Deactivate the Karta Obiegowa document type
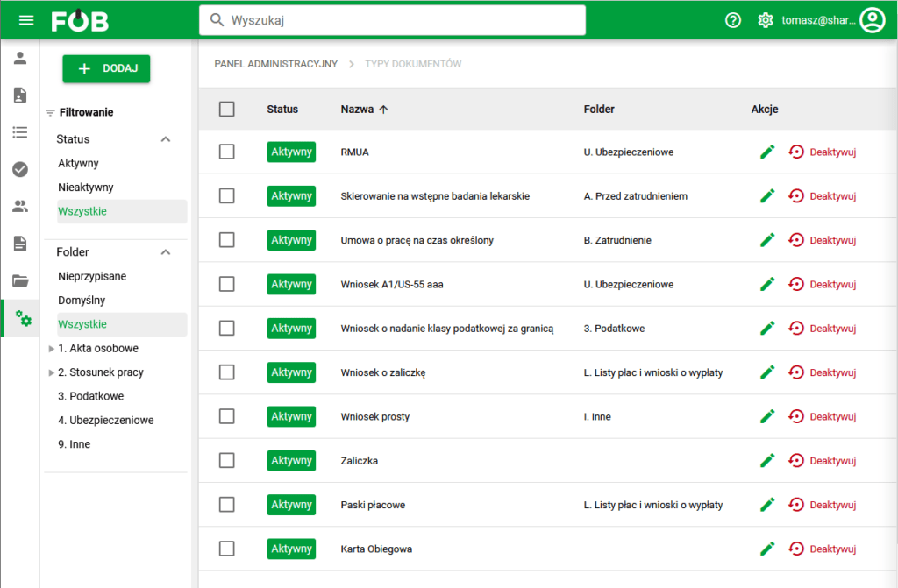 [822, 549]
